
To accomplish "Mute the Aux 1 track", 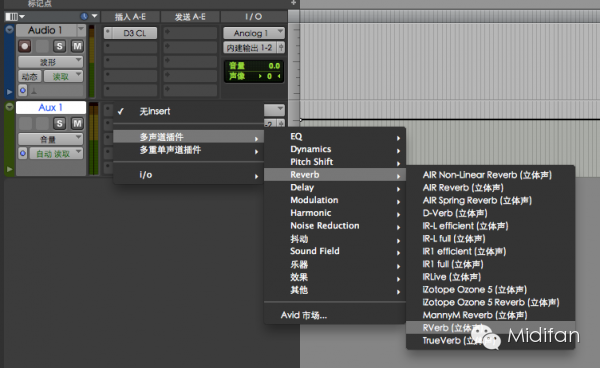I will [77, 124].
